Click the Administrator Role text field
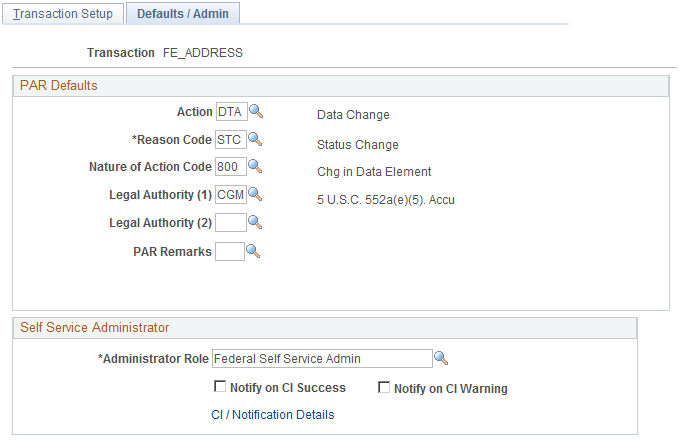The height and width of the screenshot is (440, 679). pos(320,359)
